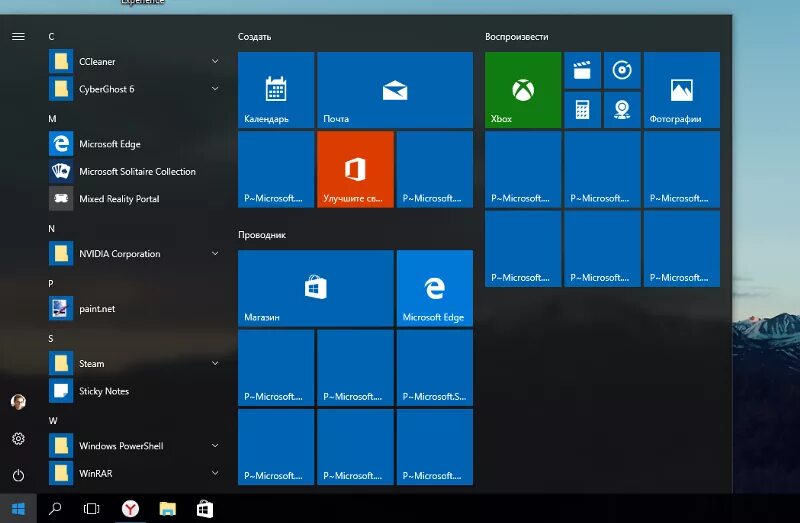Launch Mixed Reality Portal
Image resolution: width=800 pixels, height=523 pixels.
click(x=135, y=199)
